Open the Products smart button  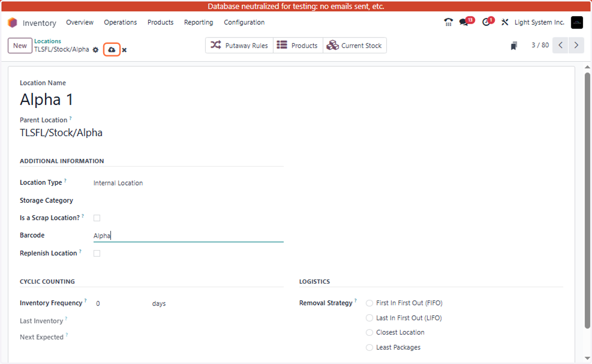[297, 45]
